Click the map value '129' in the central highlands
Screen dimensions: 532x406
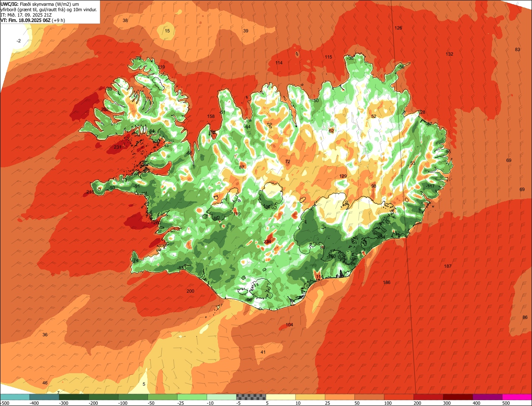(x=343, y=176)
